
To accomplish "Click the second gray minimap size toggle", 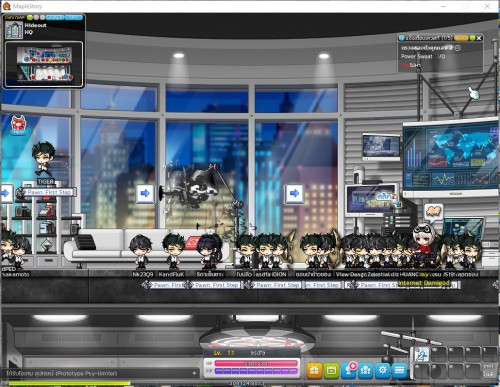I will [42, 17].
